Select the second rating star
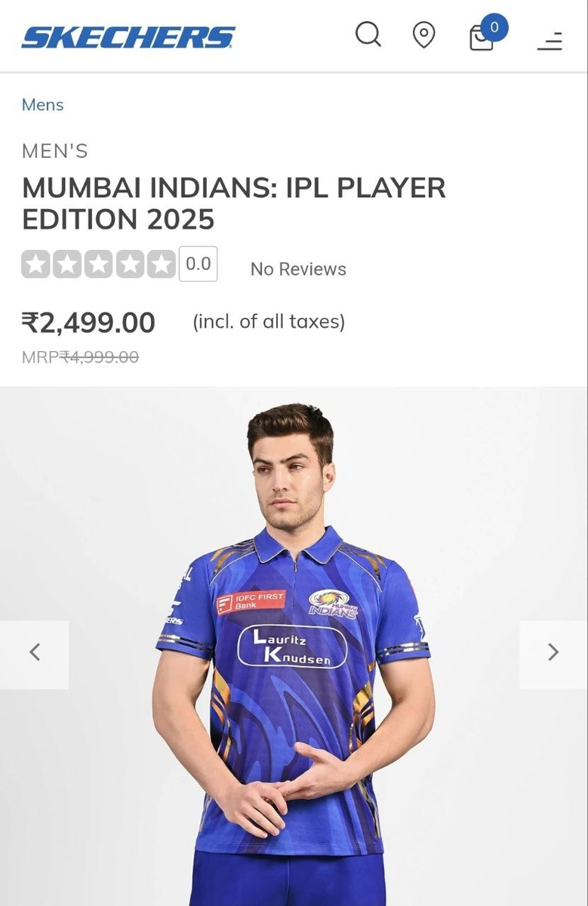 point(67,264)
